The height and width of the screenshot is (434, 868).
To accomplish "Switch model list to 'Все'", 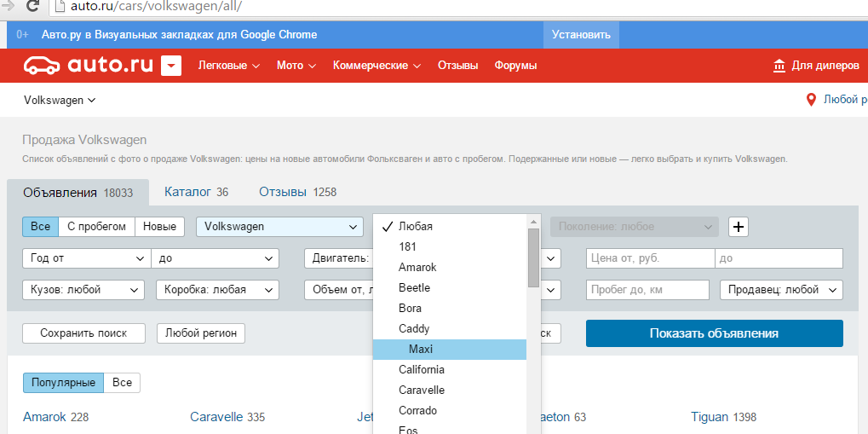I will click(x=122, y=383).
